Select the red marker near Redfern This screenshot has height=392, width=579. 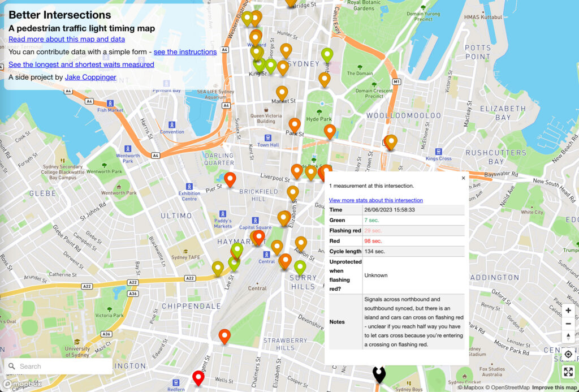tap(198, 378)
